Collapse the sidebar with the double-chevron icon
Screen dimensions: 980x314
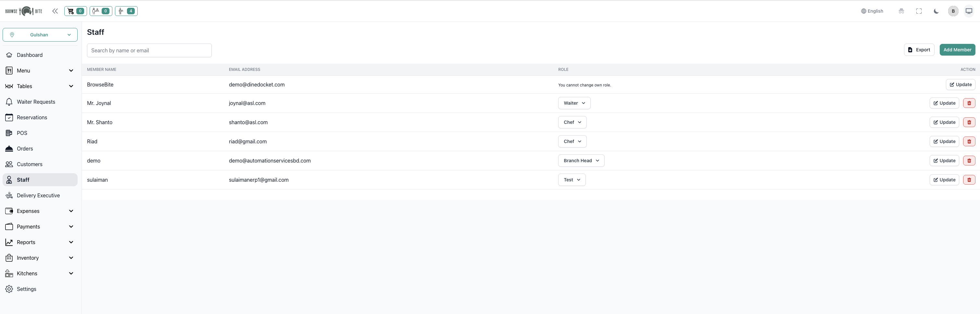click(55, 11)
